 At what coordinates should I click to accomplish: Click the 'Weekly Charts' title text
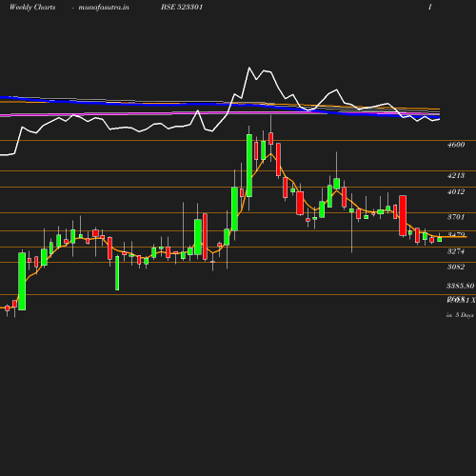tap(32, 7)
